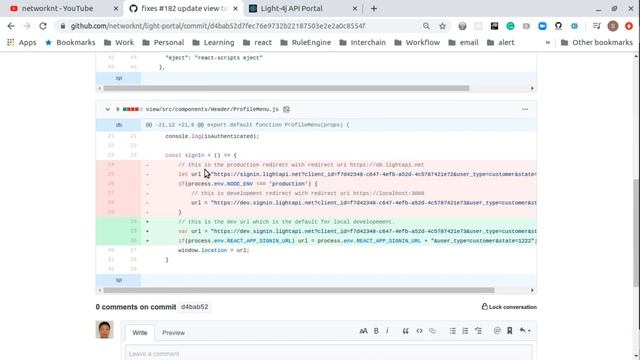This screenshot has height=360, width=640.
Task: Insert a bulleted list
Action: [453, 331]
